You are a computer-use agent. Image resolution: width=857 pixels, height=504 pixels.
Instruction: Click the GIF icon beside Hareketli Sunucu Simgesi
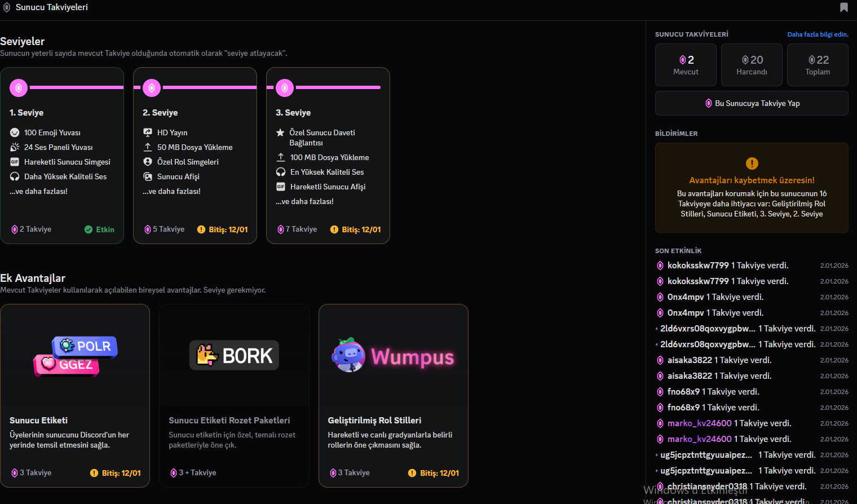(x=15, y=162)
